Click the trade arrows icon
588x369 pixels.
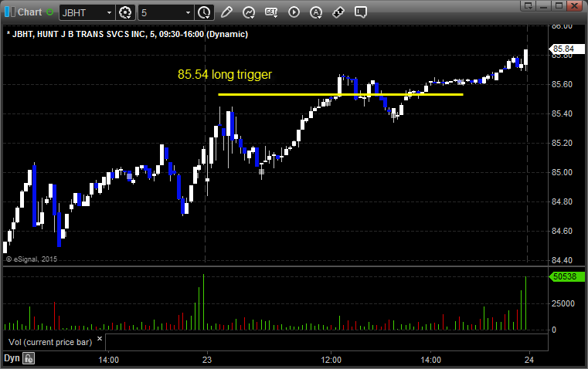[338, 12]
